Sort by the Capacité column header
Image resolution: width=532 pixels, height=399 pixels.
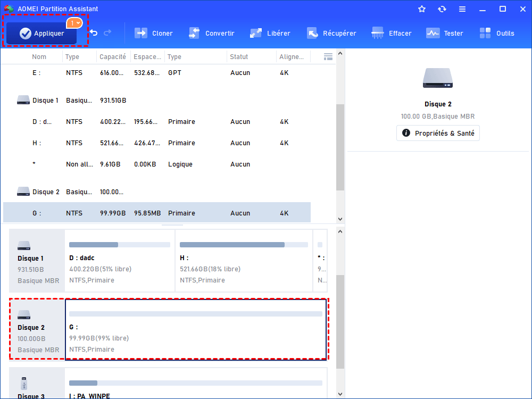[113, 57]
